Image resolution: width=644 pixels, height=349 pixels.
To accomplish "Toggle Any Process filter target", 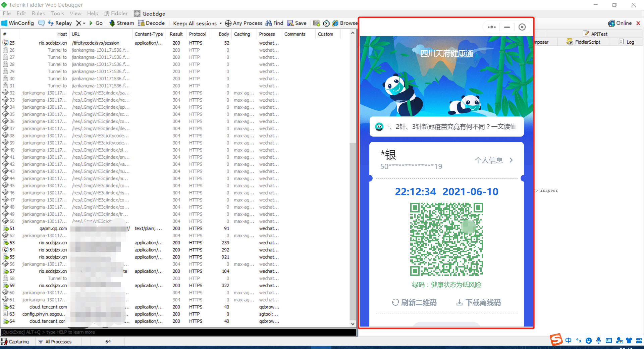I will (244, 23).
